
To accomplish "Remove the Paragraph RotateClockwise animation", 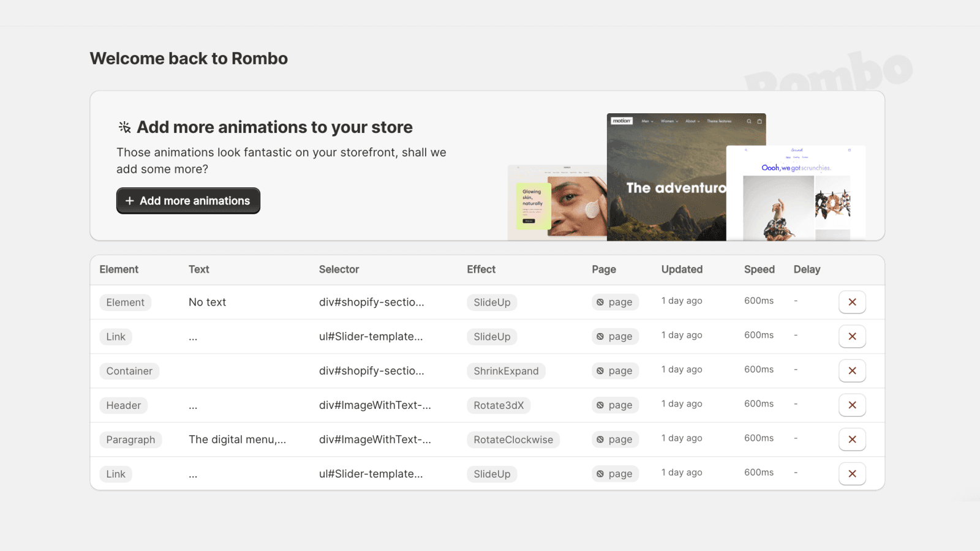I will click(x=852, y=439).
